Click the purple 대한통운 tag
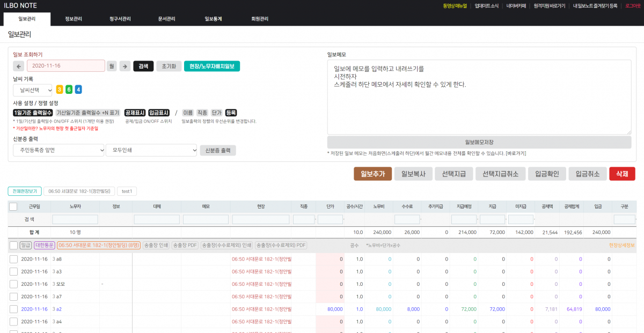 point(44,245)
